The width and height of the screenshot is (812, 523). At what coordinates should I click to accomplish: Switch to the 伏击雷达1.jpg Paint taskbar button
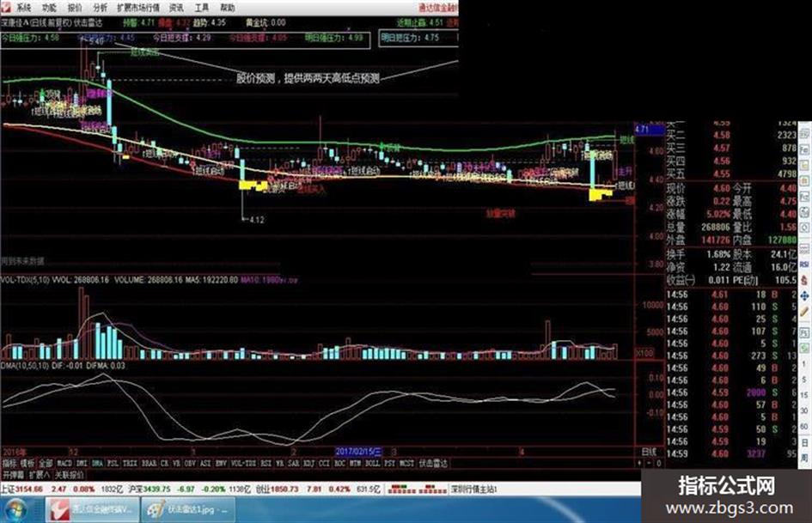(187, 510)
